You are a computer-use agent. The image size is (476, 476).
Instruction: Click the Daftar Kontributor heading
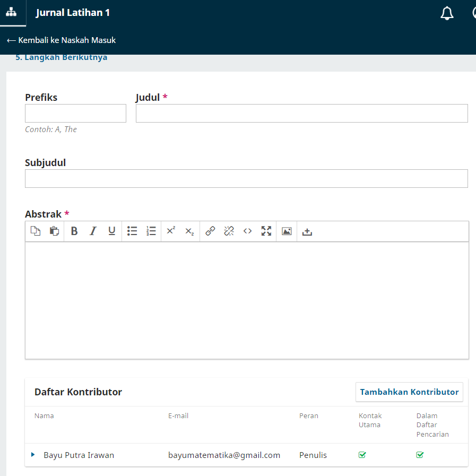pyautogui.click(x=78, y=392)
